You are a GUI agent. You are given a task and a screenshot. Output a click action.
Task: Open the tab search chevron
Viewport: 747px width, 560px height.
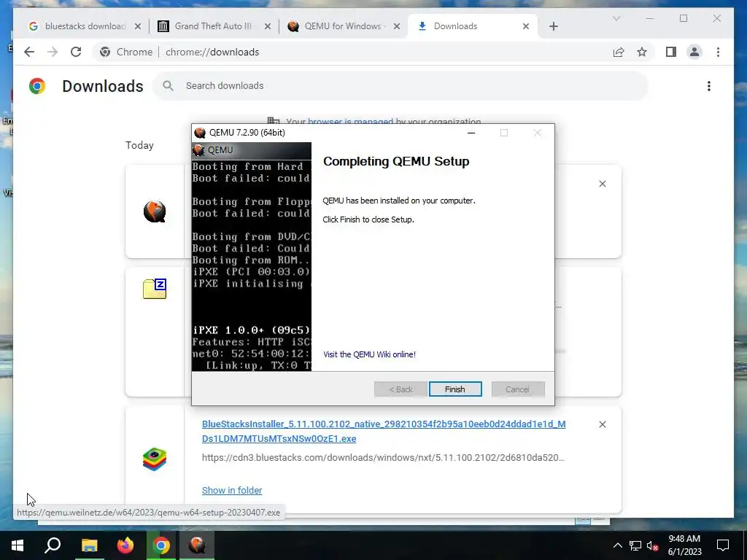(x=616, y=18)
